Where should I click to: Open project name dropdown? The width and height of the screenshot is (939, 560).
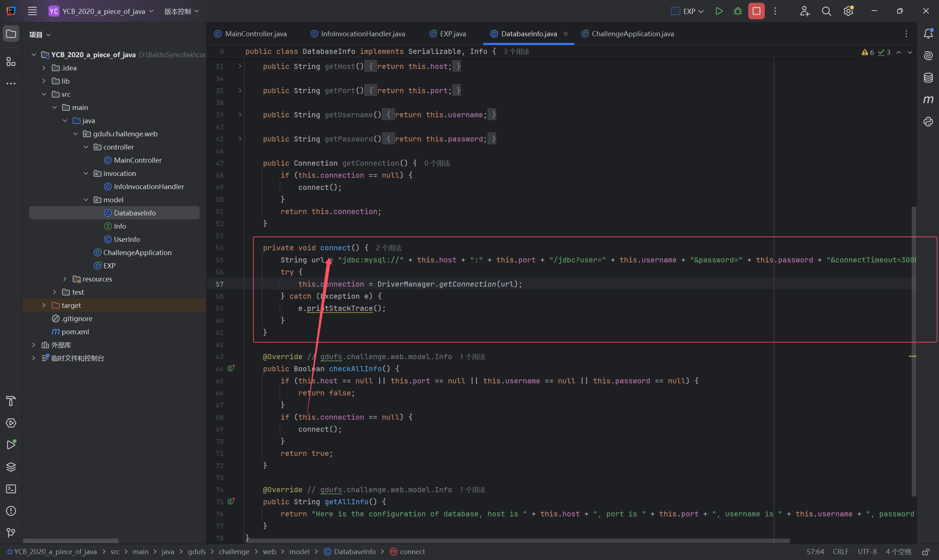tap(101, 11)
